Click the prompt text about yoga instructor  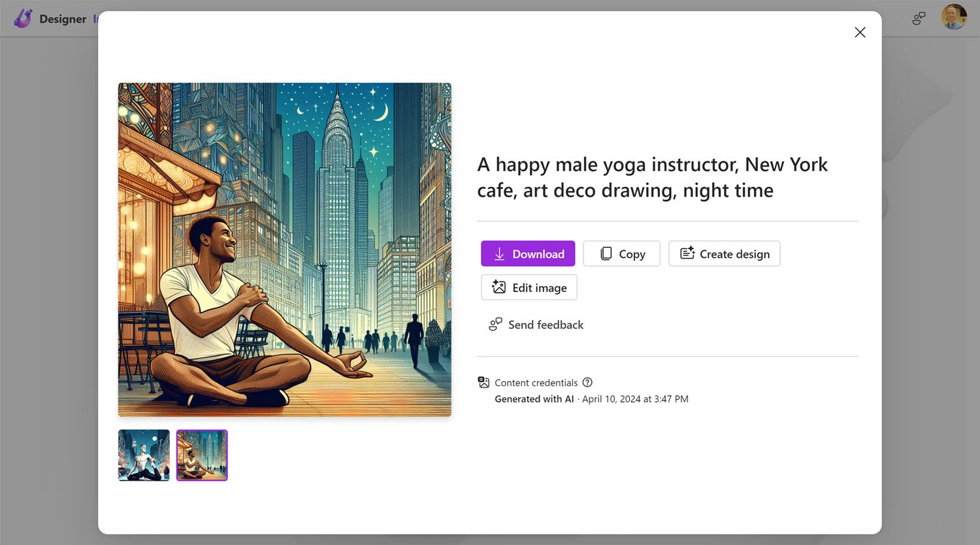click(651, 177)
